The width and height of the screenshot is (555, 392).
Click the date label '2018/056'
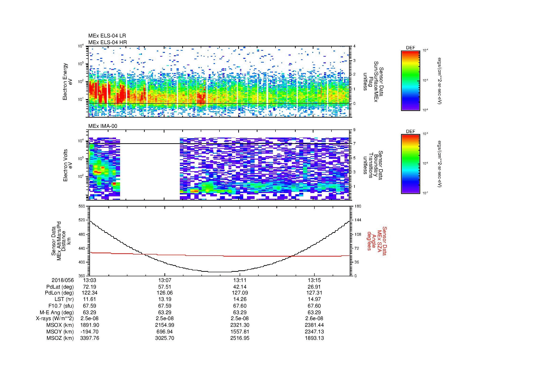coord(63,280)
